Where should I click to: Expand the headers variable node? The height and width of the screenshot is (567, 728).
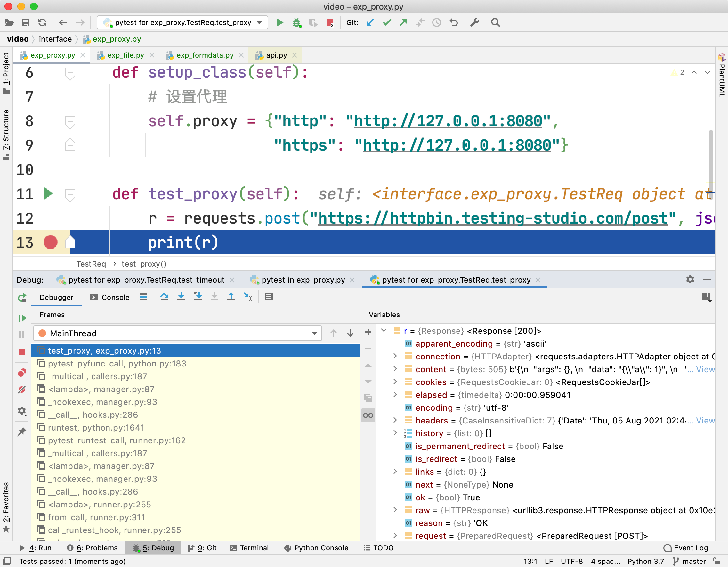click(x=395, y=420)
